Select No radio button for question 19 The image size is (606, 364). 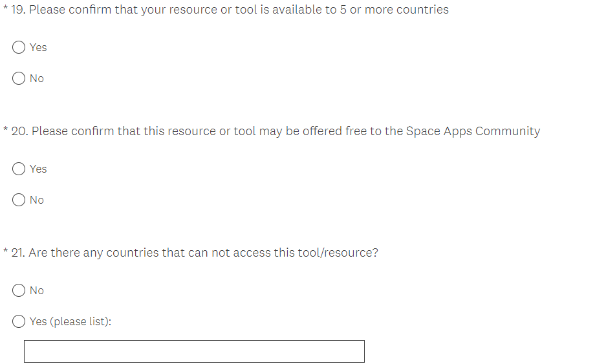tap(19, 78)
